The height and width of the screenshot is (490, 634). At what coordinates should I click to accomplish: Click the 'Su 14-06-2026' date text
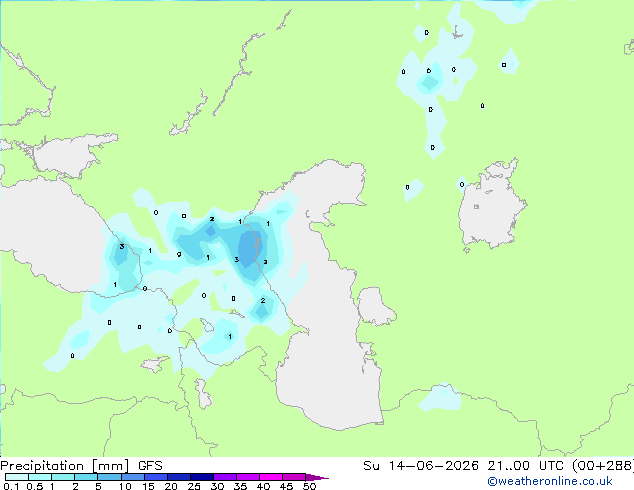[x=421, y=466]
